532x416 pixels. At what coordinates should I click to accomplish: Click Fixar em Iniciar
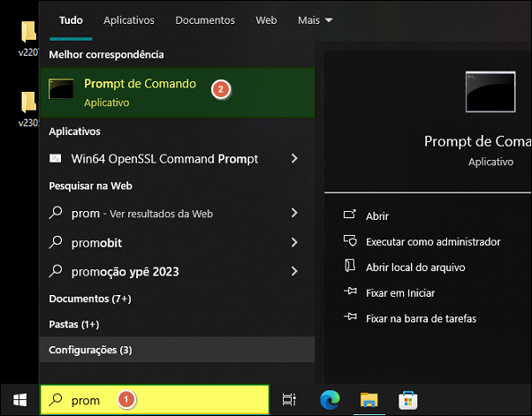pos(400,293)
